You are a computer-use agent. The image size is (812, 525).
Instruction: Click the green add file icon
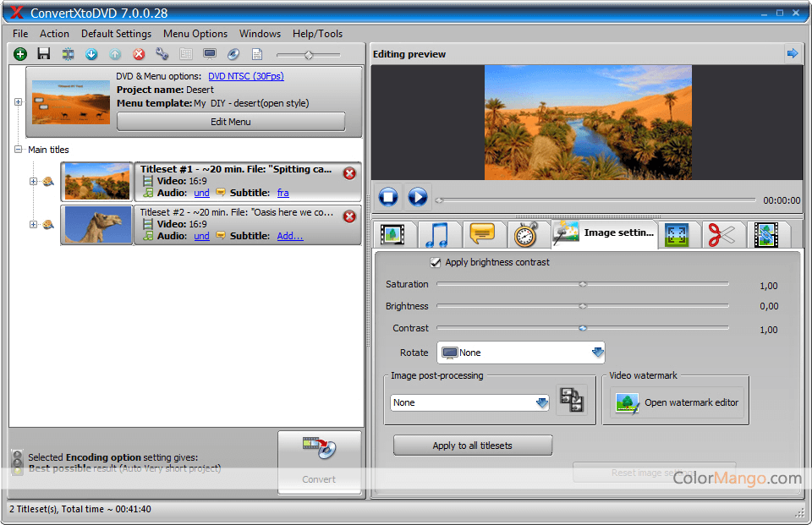coord(20,54)
